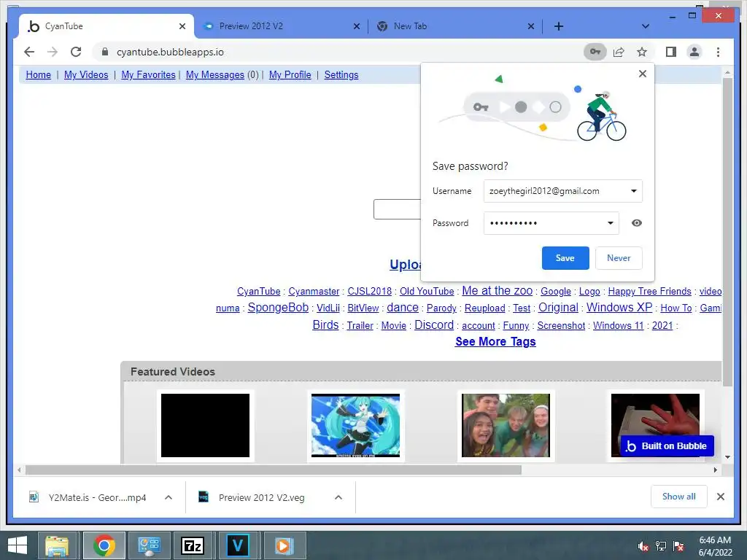Show the saved password with eye icon
The image size is (747, 560).
(x=636, y=223)
